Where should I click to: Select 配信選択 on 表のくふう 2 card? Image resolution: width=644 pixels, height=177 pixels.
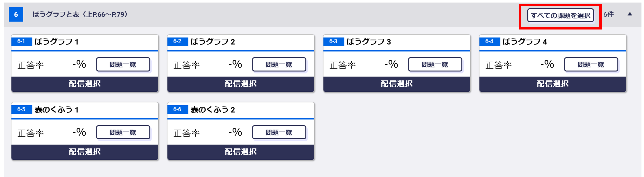tap(241, 151)
